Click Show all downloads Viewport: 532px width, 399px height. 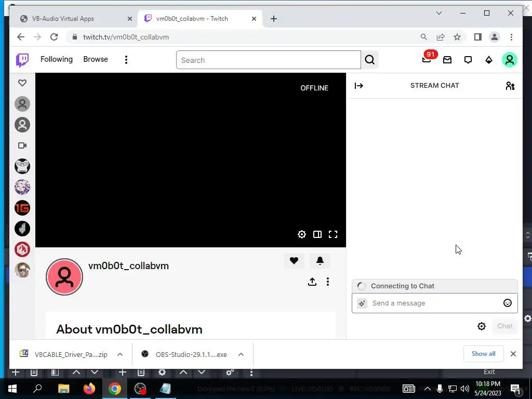[x=483, y=353]
